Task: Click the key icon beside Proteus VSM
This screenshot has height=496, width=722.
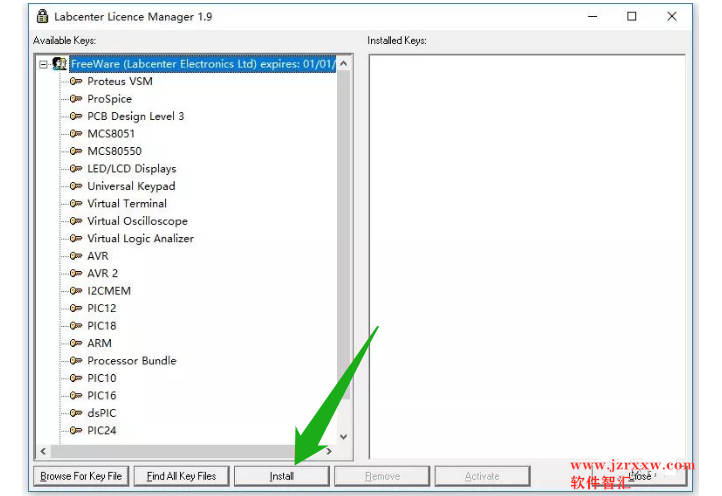Action: 76,82
